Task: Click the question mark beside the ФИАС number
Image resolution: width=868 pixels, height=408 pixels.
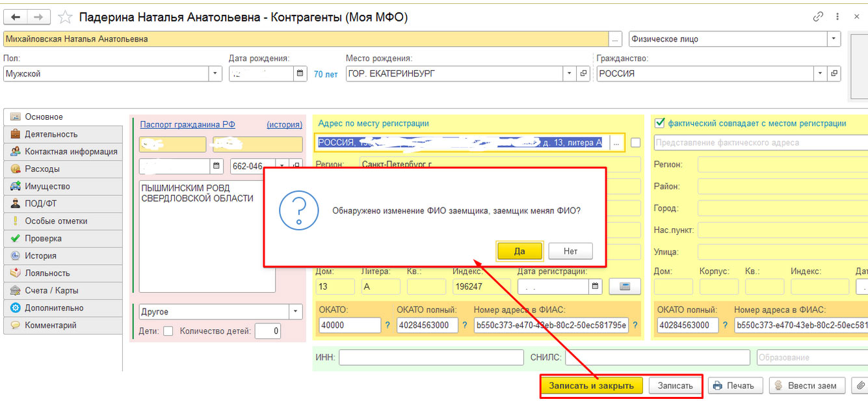Action: pos(635,325)
